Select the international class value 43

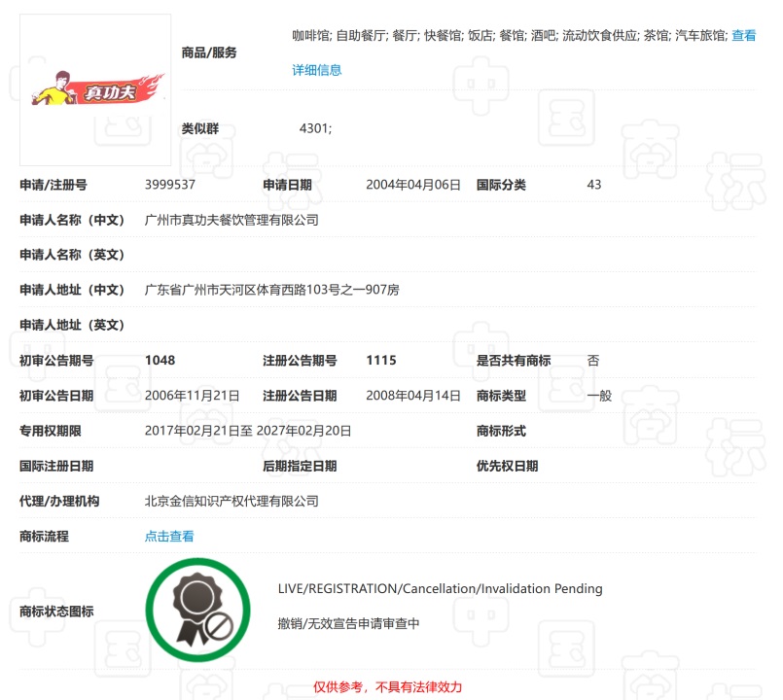[x=594, y=185]
